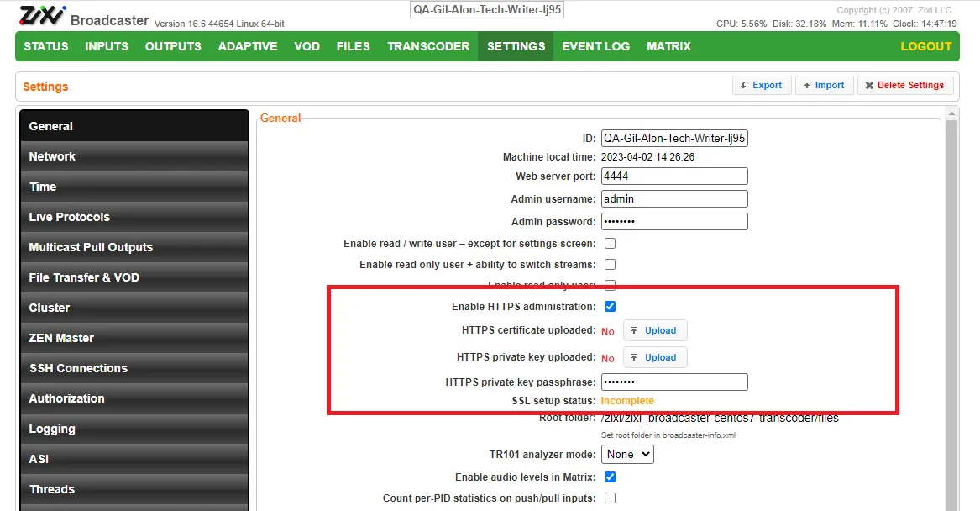Open Logging settings section
The image size is (980, 511).
[x=134, y=429]
